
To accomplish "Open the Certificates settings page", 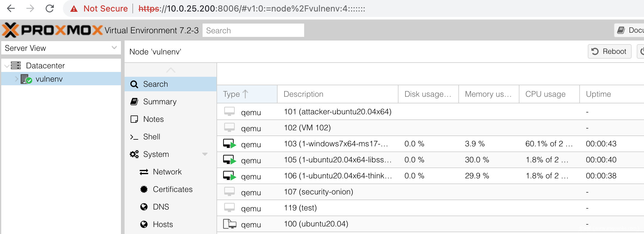I will pos(172,189).
